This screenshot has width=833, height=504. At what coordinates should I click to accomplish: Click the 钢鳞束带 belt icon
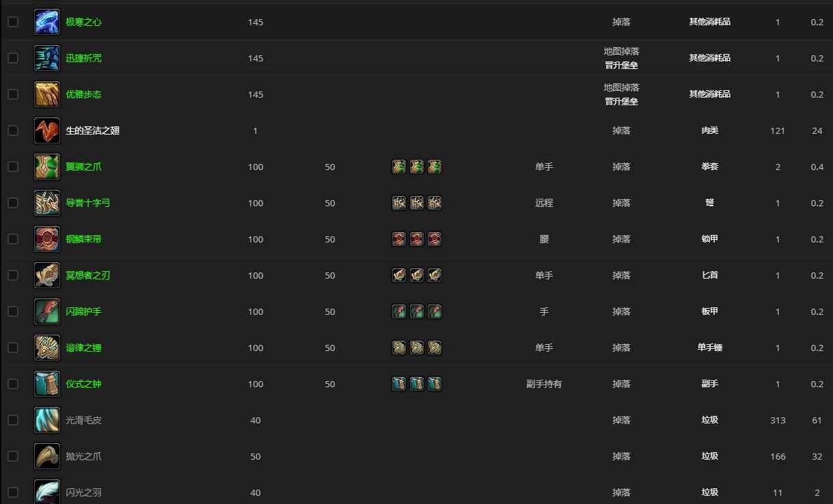(x=47, y=239)
